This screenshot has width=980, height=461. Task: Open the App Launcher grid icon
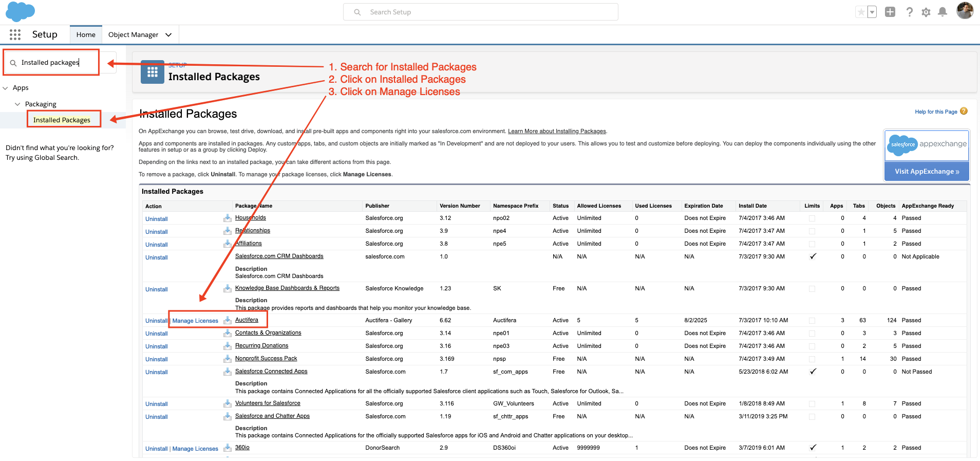coord(15,34)
